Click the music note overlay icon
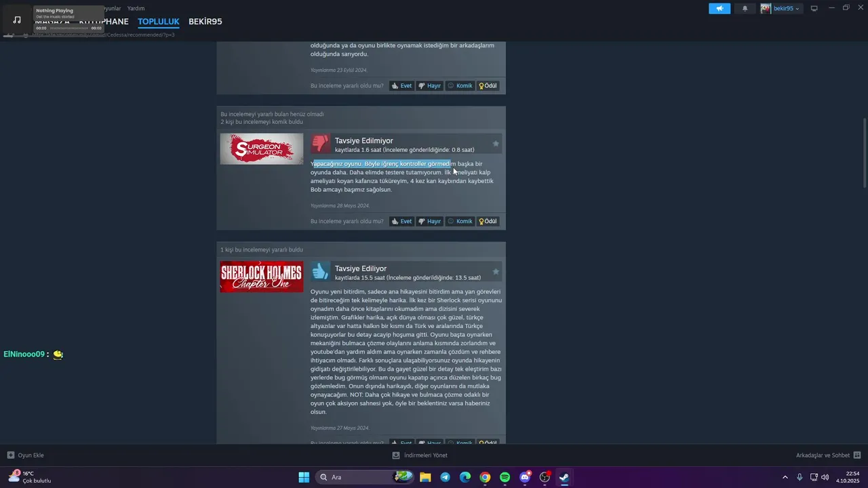Viewport: 868px width, 488px height. pos(17,20)
